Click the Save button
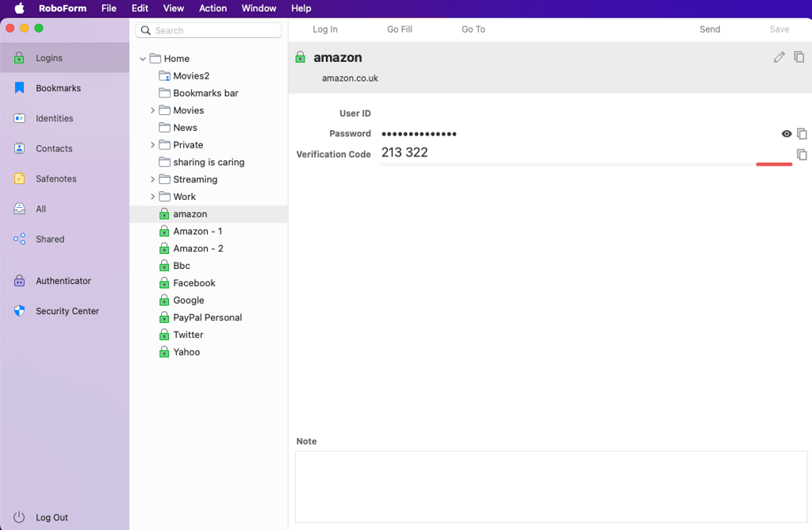812x530 pixels. click(x=779, y=29)
